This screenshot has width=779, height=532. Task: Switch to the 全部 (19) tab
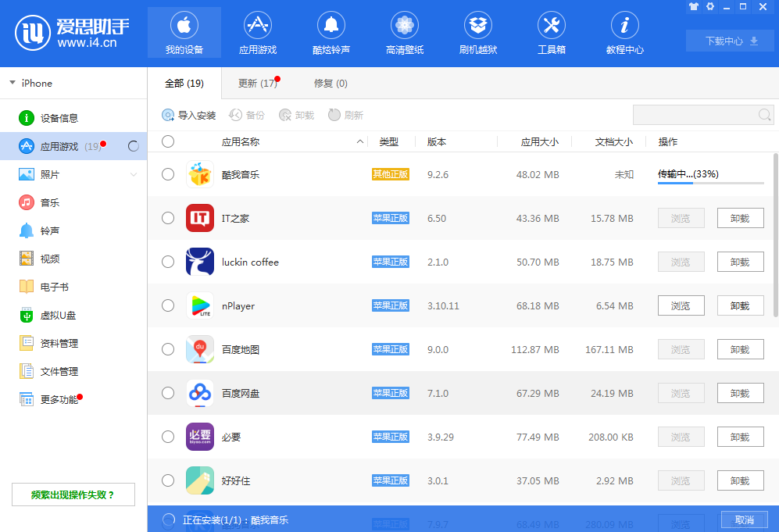coord(184,84)
